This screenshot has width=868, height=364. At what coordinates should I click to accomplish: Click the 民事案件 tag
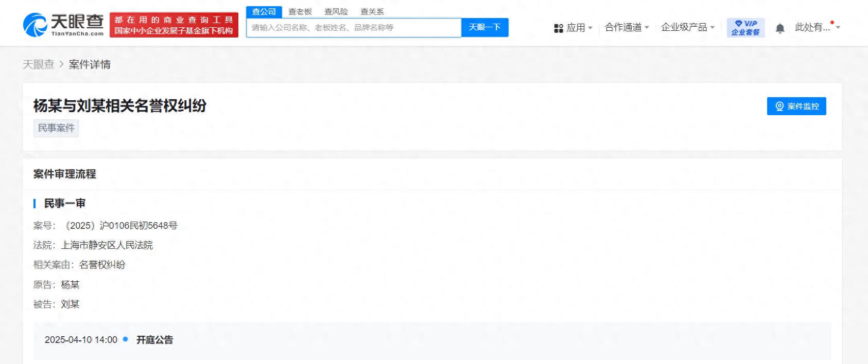coord(56,128)
